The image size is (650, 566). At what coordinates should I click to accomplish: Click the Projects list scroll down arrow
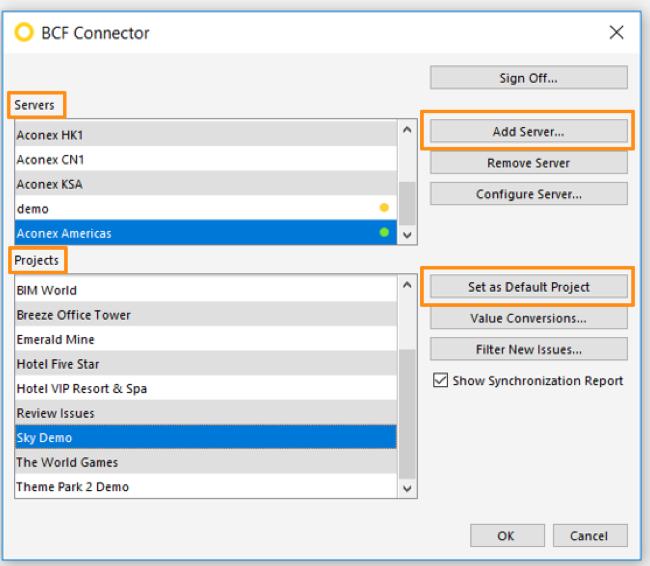[407, 488]
